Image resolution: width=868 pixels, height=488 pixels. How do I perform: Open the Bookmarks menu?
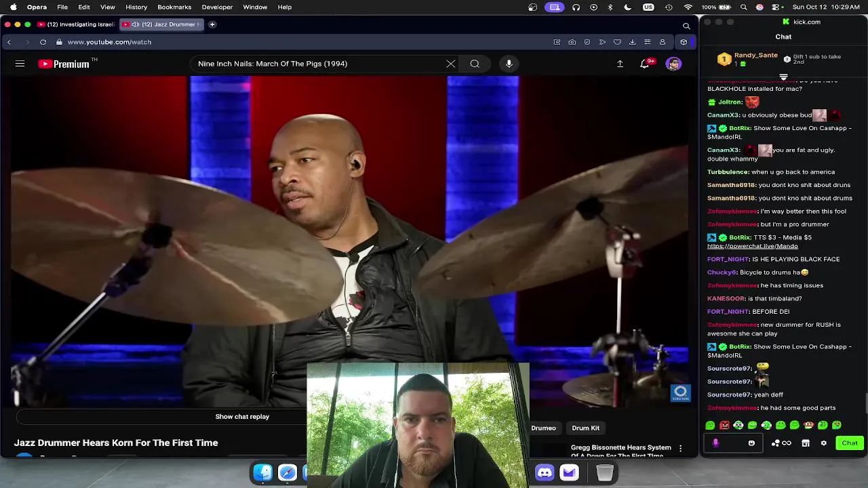tap(174, 7)
